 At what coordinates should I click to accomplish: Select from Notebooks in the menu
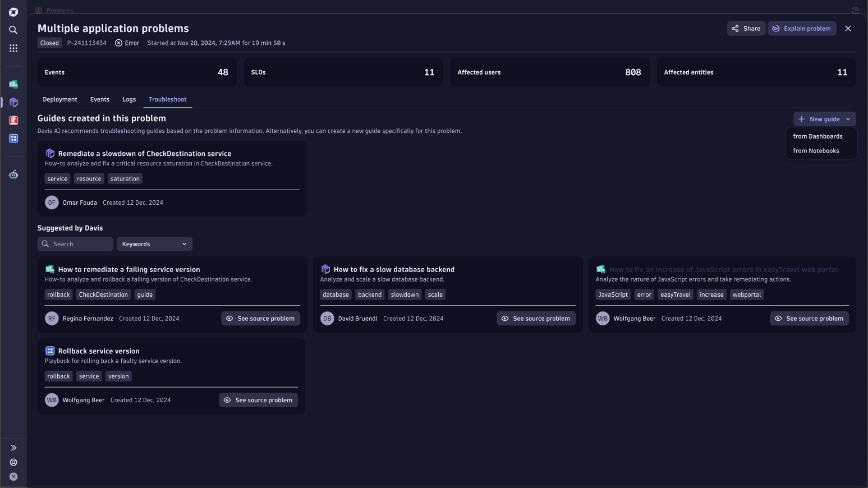click(x=816, y=150)
